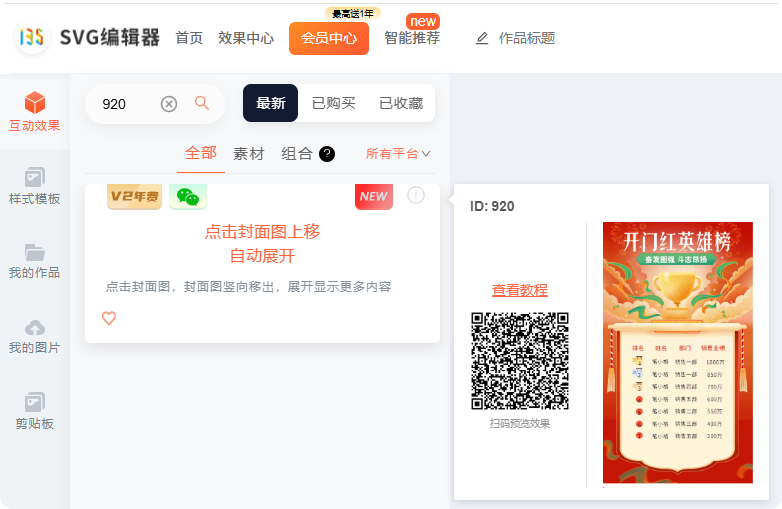Click the 开门红英雄榜 preview thumbnail
The height and width of the screenshot is (509, 782).
(678, 352)
